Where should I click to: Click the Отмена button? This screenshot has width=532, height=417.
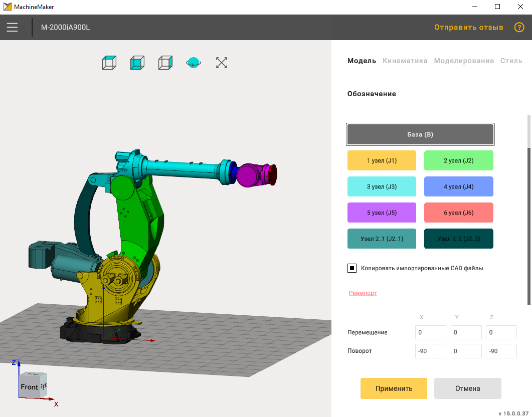click(x=467, y=388)
